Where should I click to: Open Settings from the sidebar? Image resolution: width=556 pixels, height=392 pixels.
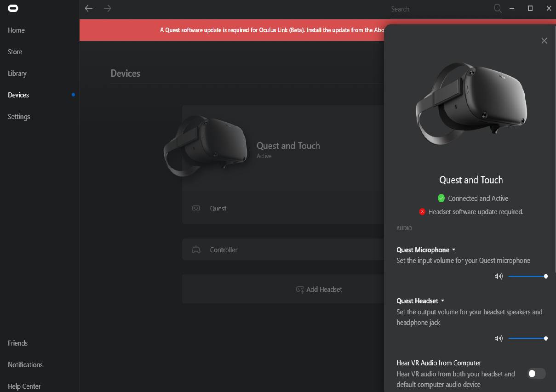(x=19, y=117)
